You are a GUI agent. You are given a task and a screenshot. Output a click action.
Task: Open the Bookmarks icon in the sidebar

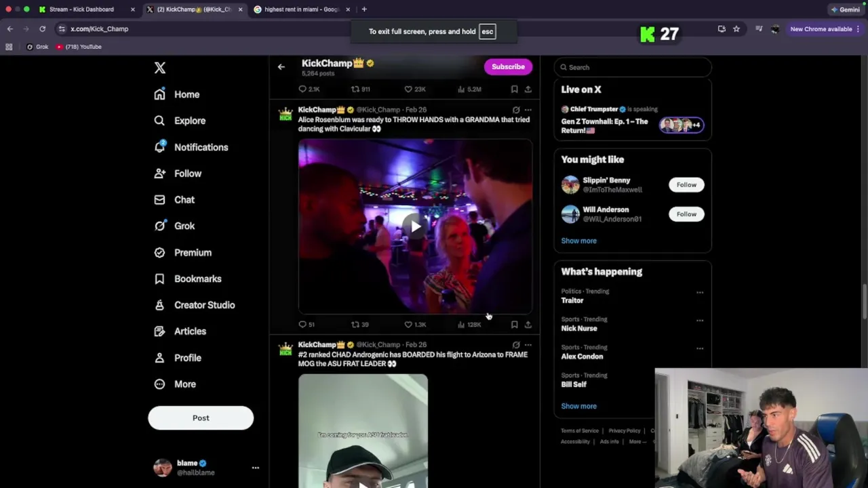[x=159, y=279]
